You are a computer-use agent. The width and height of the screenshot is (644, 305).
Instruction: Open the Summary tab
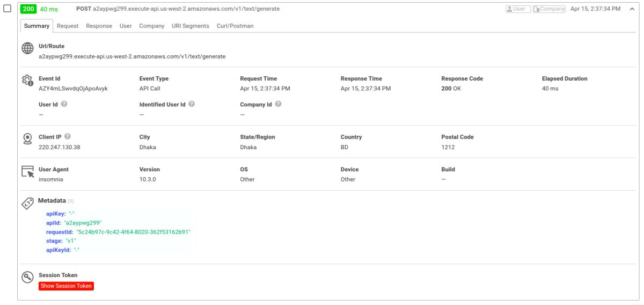[x=36, y=26]
